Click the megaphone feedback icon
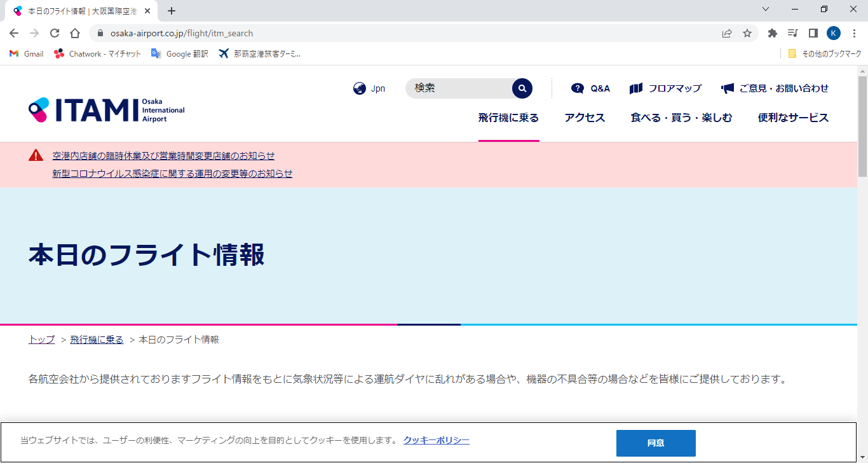This screenshot has height=463, width=868. pos(728,88)
